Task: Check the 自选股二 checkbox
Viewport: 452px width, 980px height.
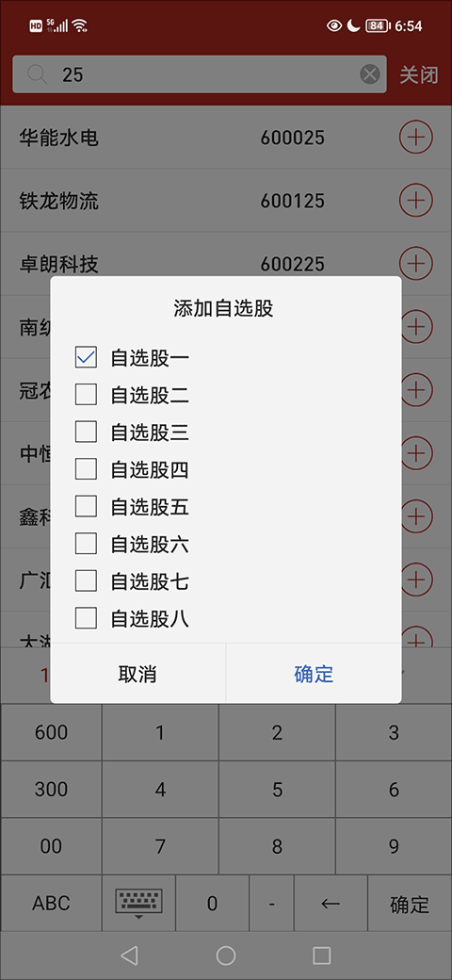Action: point(86,395)
